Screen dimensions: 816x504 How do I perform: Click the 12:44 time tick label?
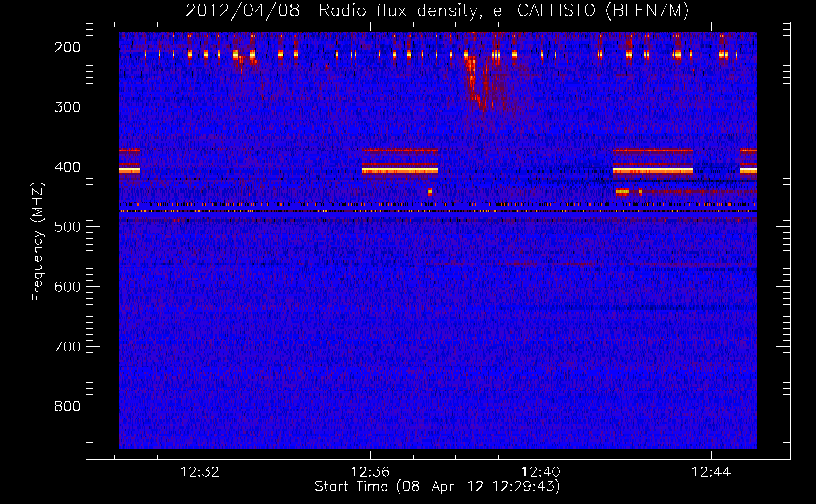711,472
